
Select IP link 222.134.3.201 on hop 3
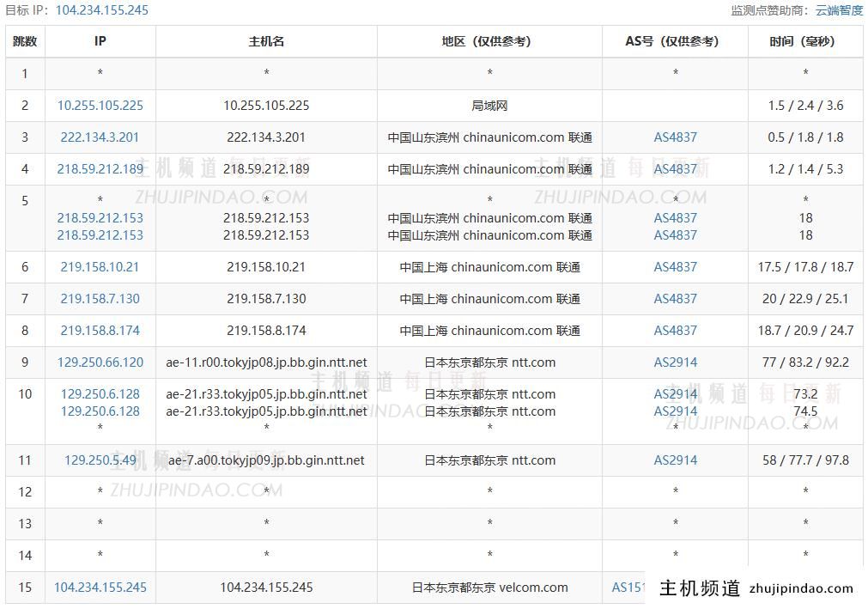pos(100,137)
